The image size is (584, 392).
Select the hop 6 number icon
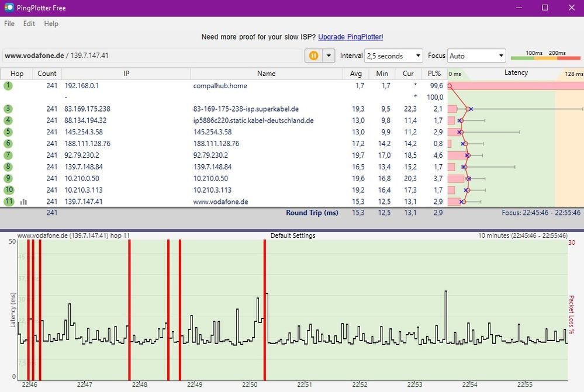(8, 144)
